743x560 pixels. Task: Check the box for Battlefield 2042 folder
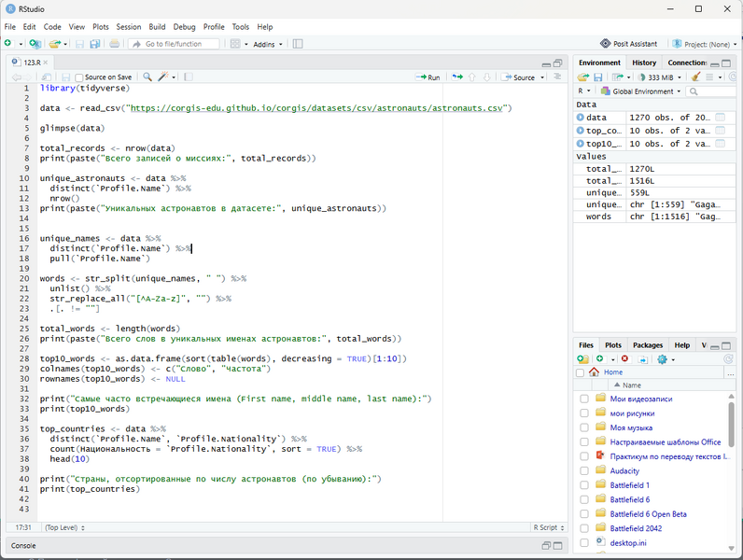[584, 528]
